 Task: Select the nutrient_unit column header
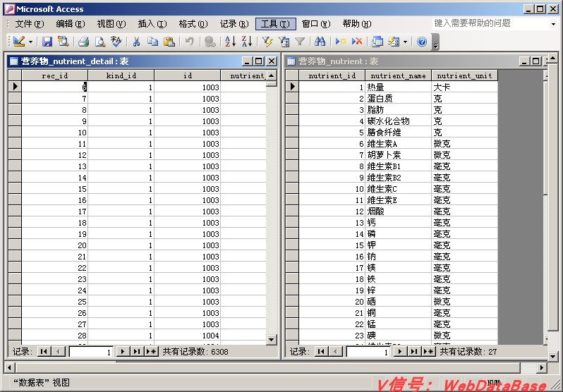click(x=465, y=75)
